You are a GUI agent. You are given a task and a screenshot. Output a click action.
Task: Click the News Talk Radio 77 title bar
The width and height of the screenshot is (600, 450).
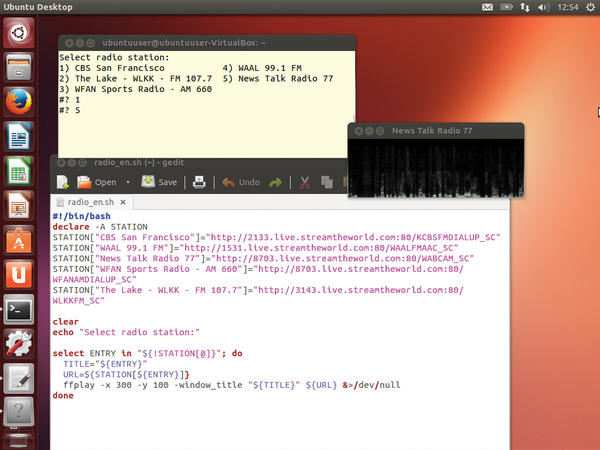click(436, 131)
